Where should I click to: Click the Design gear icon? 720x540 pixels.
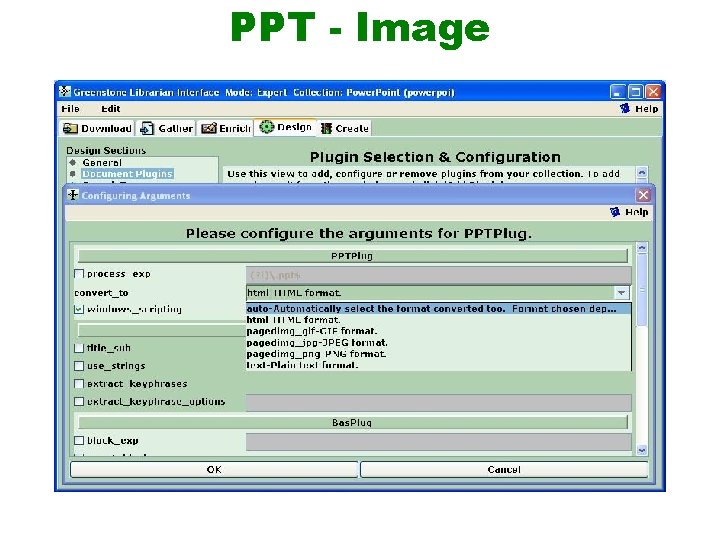[266, 127]
